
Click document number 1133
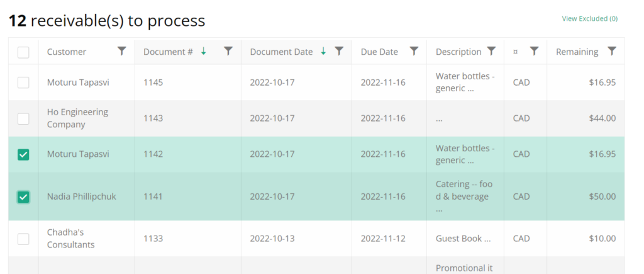(153, 238)
